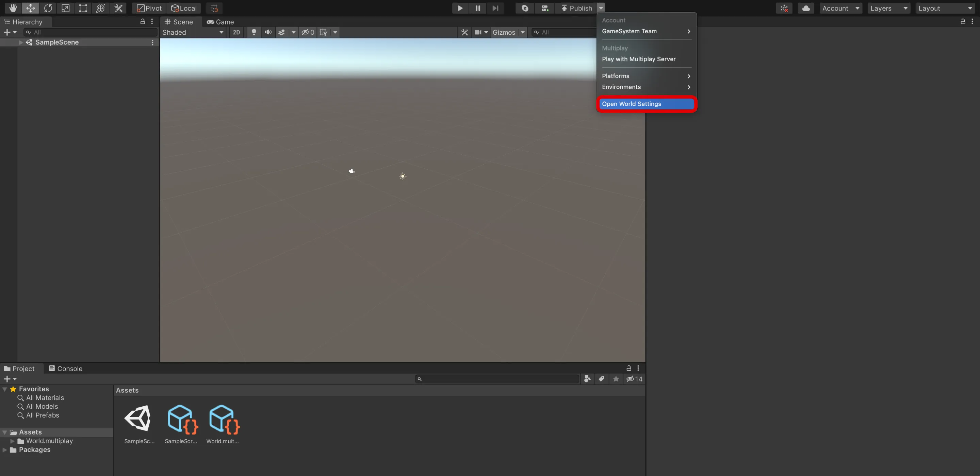Viewport: 980px width, 476px height.
Task: Start Play mode
Action: [460, 8]
